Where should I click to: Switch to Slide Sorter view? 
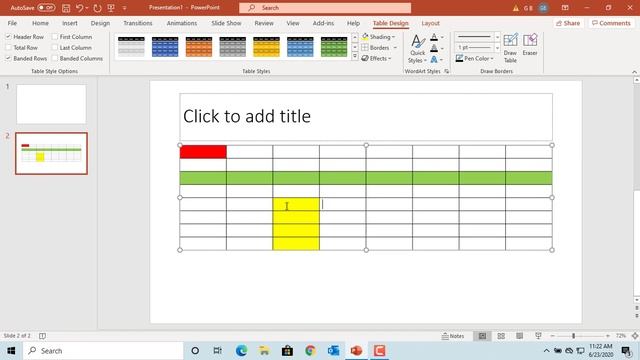[501, 336]
